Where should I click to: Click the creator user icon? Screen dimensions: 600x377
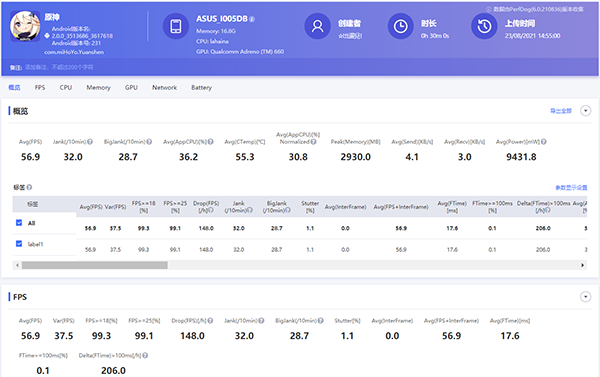pos(317,26)
